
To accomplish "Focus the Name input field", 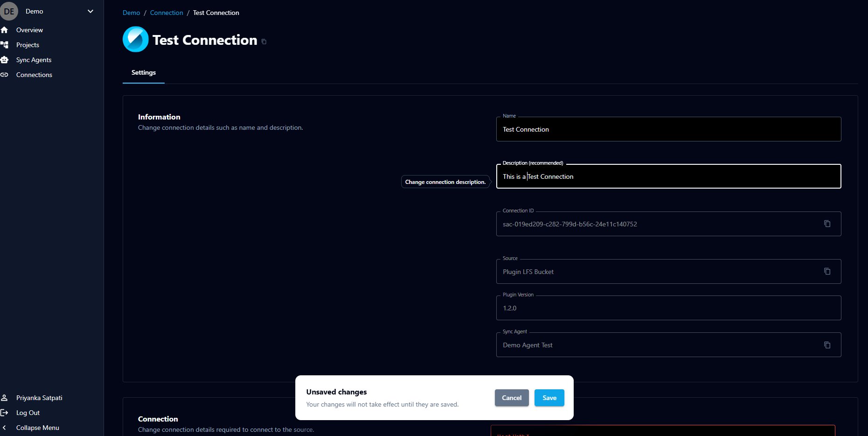I will 668,129.
